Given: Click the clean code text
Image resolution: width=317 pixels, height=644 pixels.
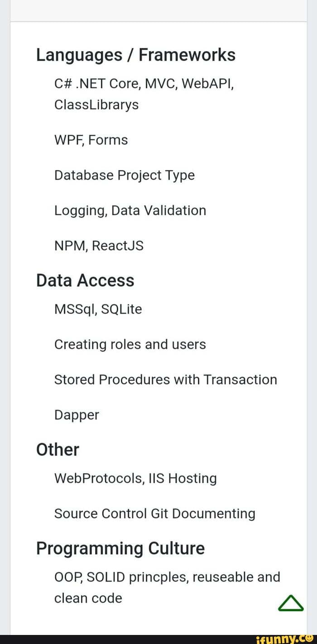Looking at the screenshot, I should 88,598.
